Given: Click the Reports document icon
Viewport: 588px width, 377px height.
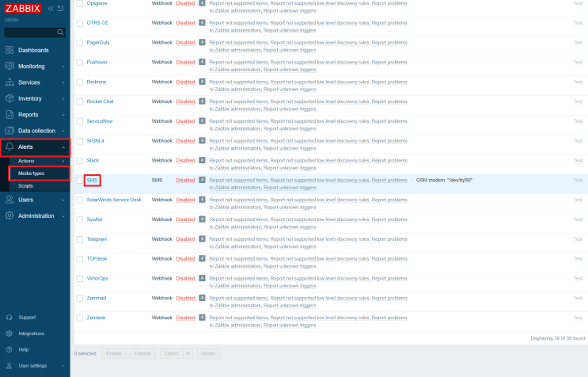Looking at the screenshot, I should (x=9, y=114).
